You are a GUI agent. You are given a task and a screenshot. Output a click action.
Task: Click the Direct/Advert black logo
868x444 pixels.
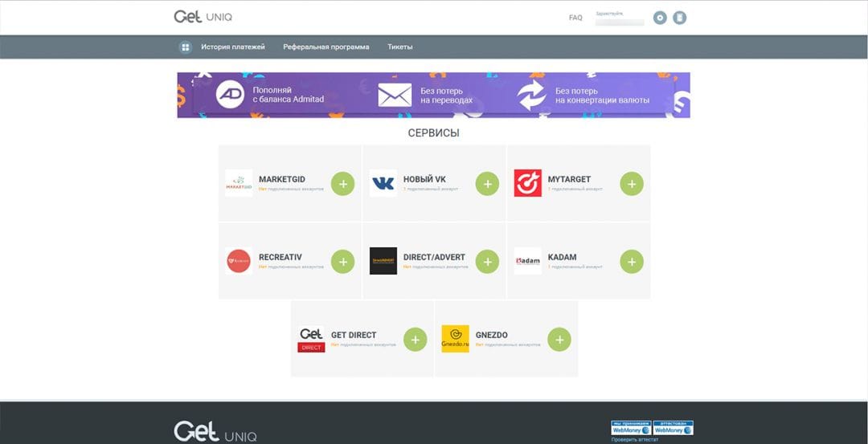[383, 261]
